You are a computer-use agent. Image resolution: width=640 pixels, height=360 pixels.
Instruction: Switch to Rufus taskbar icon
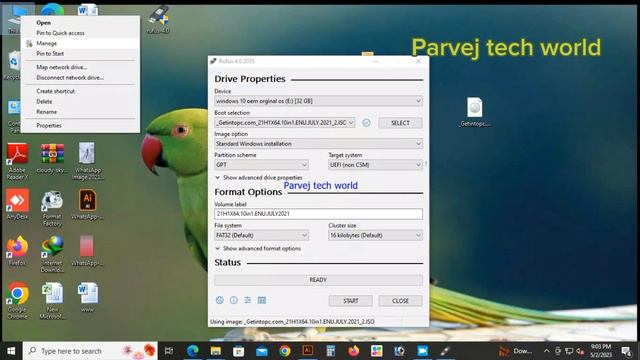pos(445,351)
